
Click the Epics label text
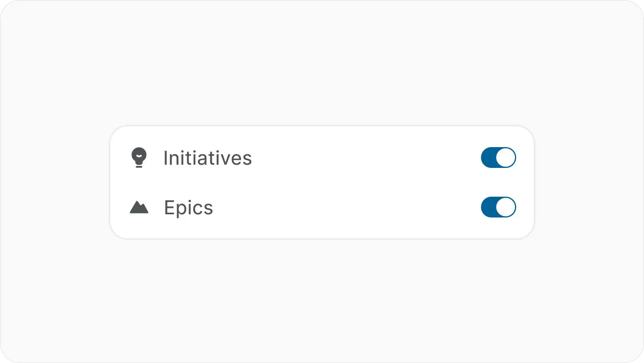pyautogui.click(x=188, y=207)
